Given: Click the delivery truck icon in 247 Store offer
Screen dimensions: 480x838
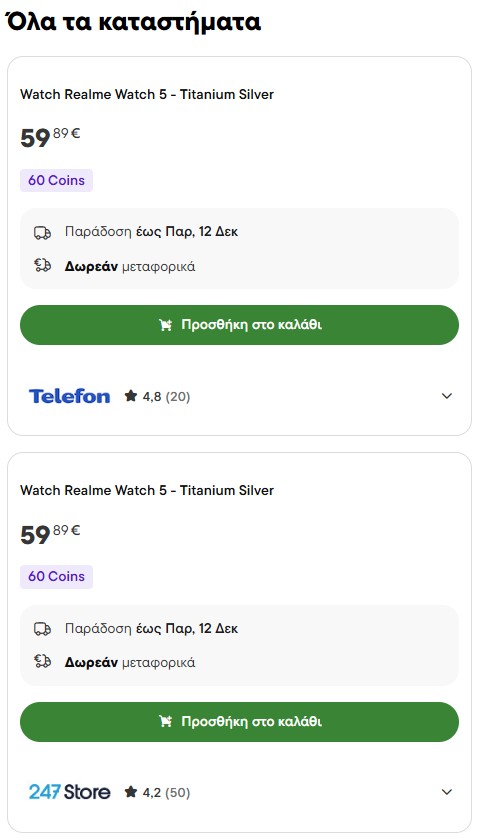Looking at the screenshot, I should point(42,629).
